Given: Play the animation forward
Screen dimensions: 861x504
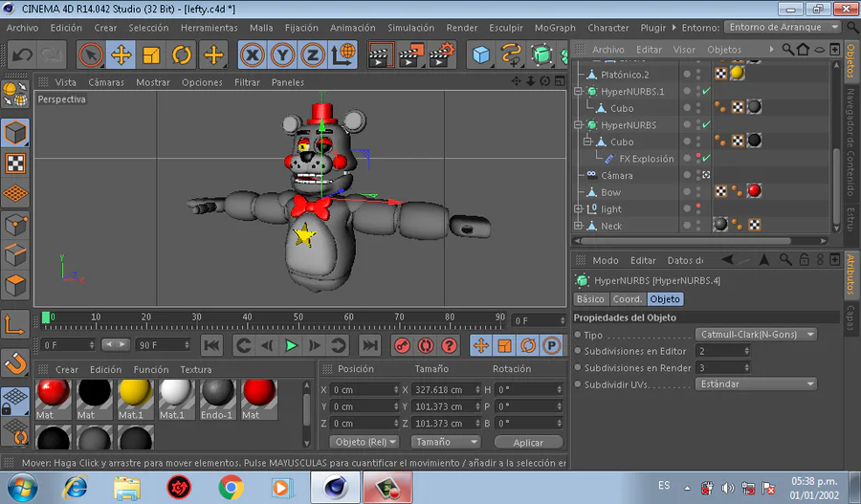Looking at the screenshot, I should (291, 345).
